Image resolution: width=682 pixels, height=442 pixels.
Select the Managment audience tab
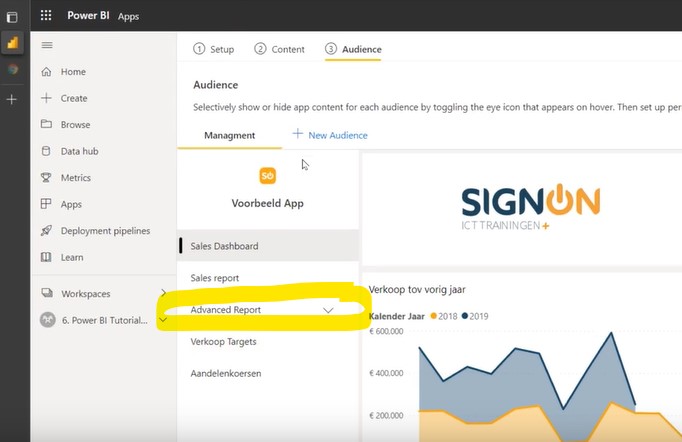tap(229, 135)
